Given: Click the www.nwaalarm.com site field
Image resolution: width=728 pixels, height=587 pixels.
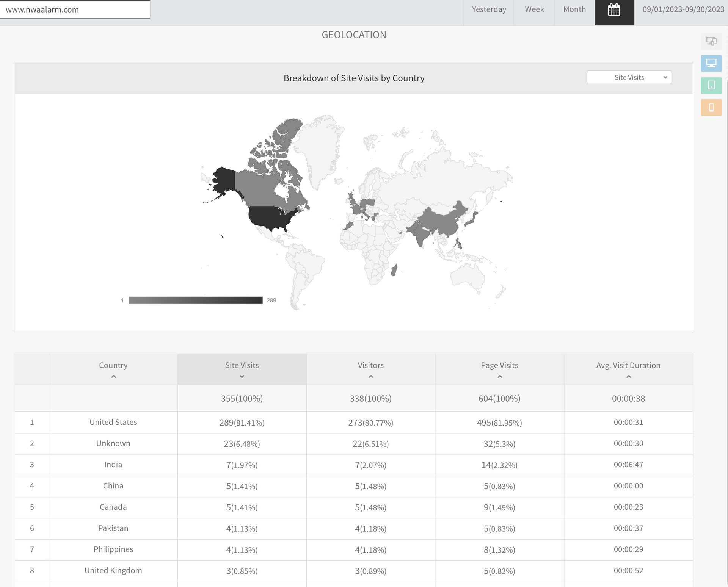Looking at the screenshot, I should [75, 9].
